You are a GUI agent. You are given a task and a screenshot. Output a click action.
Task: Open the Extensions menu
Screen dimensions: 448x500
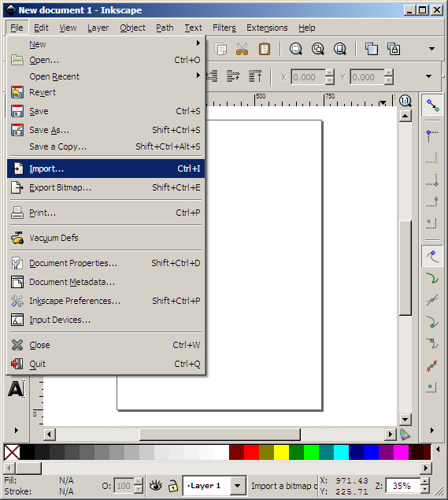pyautogui.click(x=267, y=28)
